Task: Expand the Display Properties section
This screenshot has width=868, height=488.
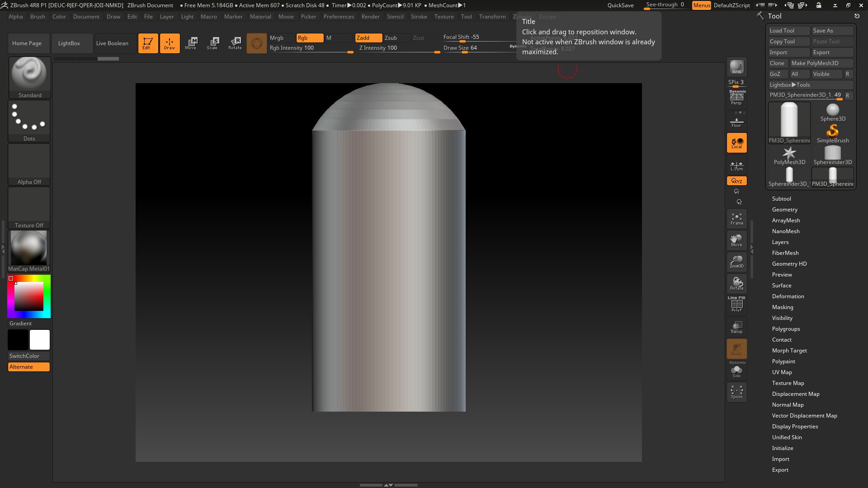Action: point(795,427)
